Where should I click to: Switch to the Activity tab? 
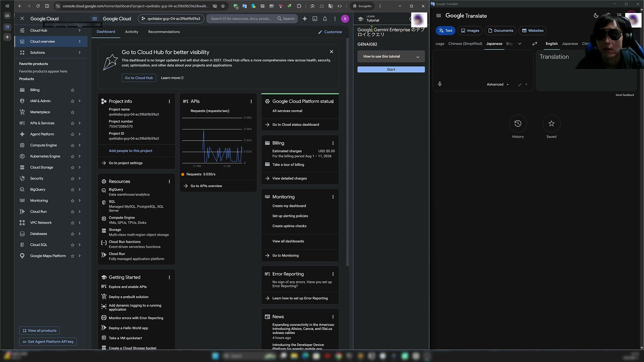click(x=131, y=32)
